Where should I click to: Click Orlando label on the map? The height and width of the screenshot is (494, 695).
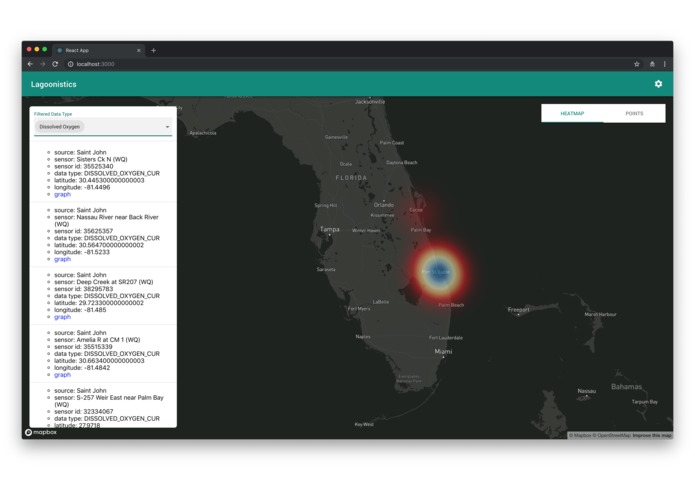384,205
